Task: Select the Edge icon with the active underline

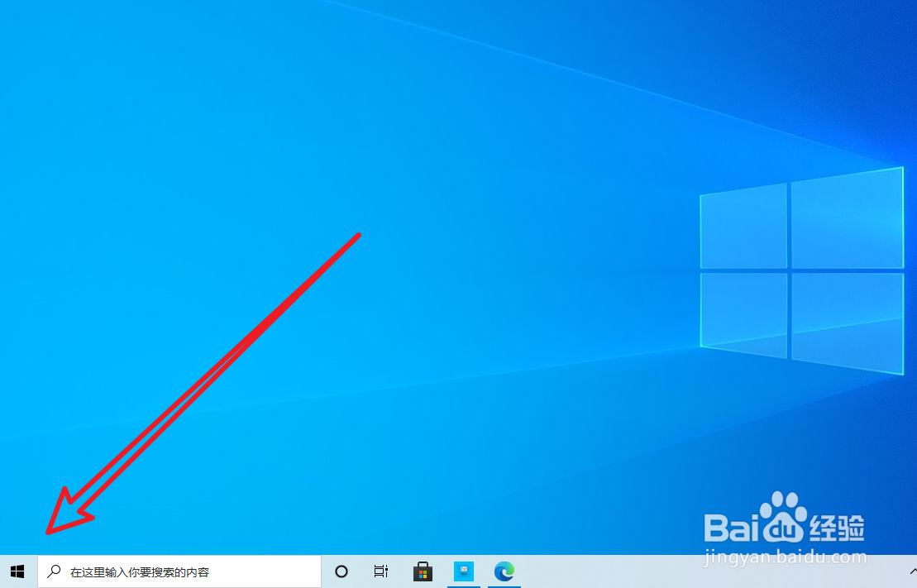Action: click(504, 571)
